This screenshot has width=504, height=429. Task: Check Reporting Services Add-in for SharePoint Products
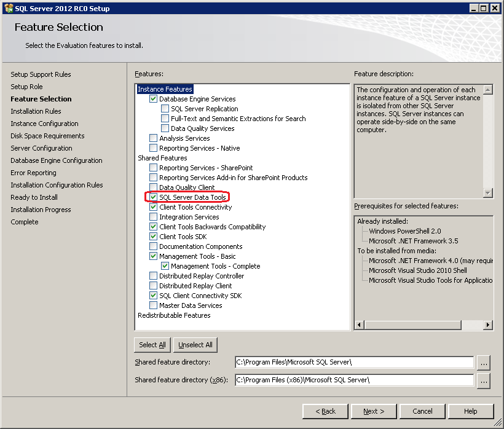click(x=153, y=178)
